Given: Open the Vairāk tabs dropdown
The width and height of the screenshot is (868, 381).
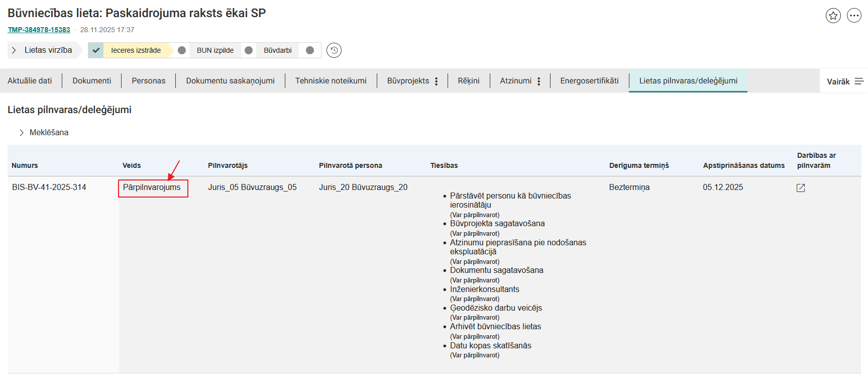Looking at the screenshot, I should click(x=838, y=81).
